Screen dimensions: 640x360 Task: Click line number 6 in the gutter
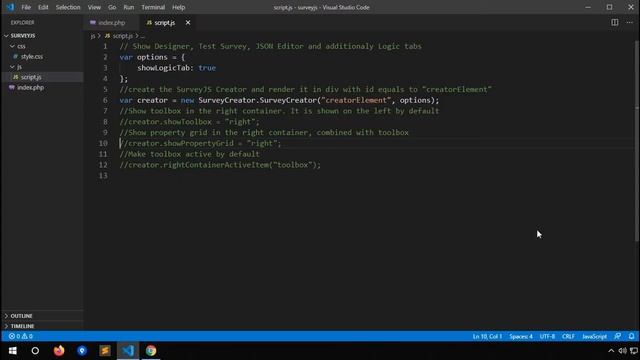click(105, 100)
